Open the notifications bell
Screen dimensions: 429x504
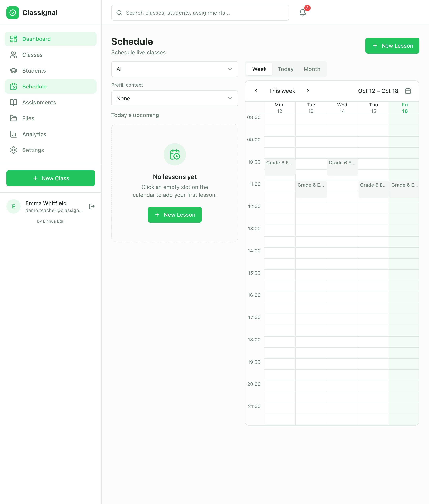tap(302, 13)
